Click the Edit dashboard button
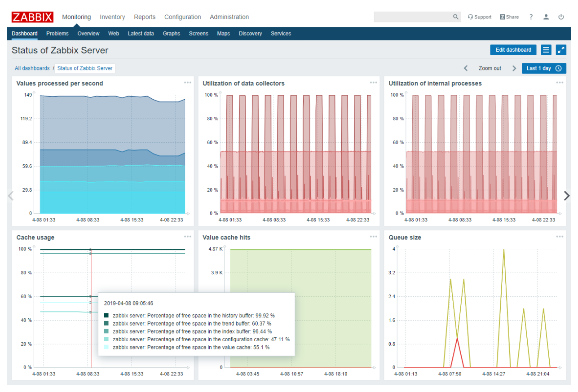Image resolution: width=578 pixels, height=392 pixels. (x=513, y=50)
